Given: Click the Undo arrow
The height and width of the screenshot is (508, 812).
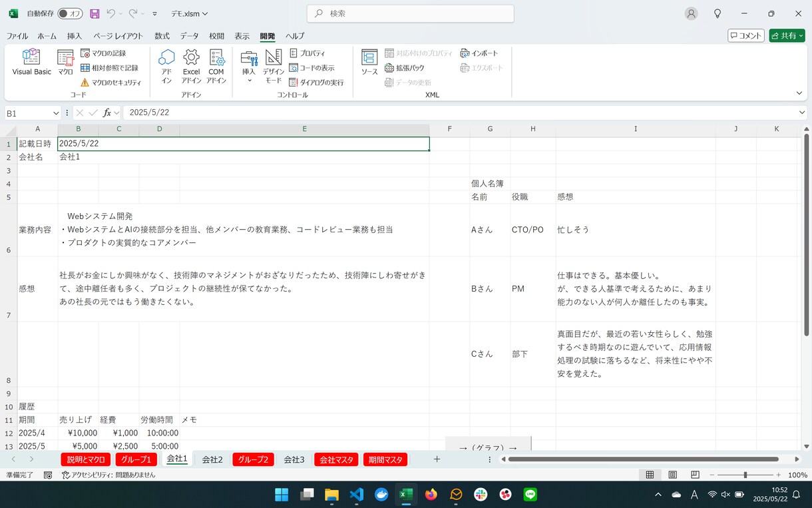Looking at the screenshot, I should [111, 13].
